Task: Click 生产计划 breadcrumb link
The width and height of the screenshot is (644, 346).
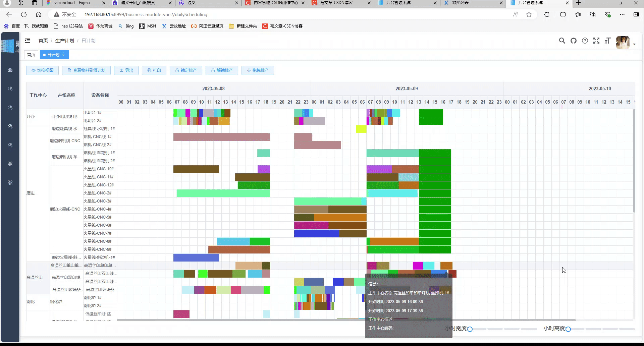Action: (65, 41)
